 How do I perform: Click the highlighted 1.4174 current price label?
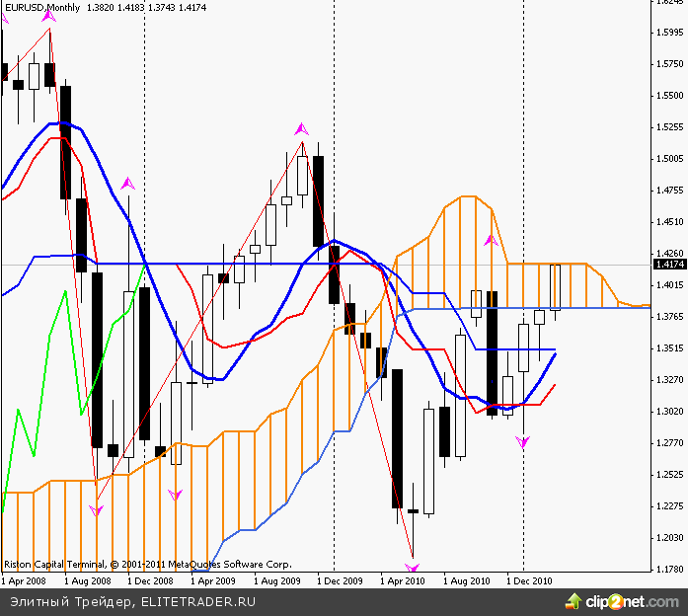click(x=667, y=265)
